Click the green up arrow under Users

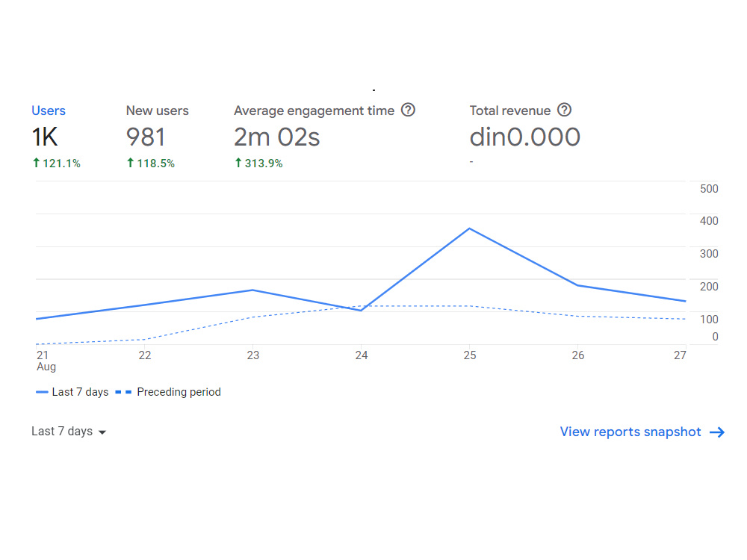pyautogui.click(x=36, y=163)
